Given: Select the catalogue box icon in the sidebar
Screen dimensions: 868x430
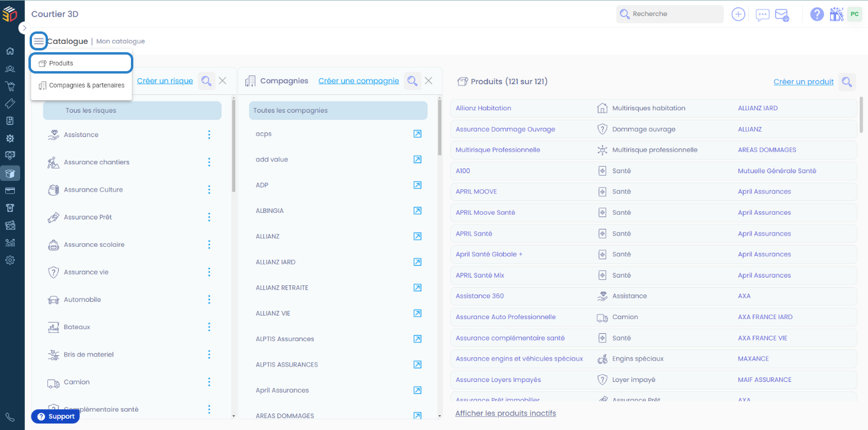Looking at the screenshot, I should pos(10,173).
